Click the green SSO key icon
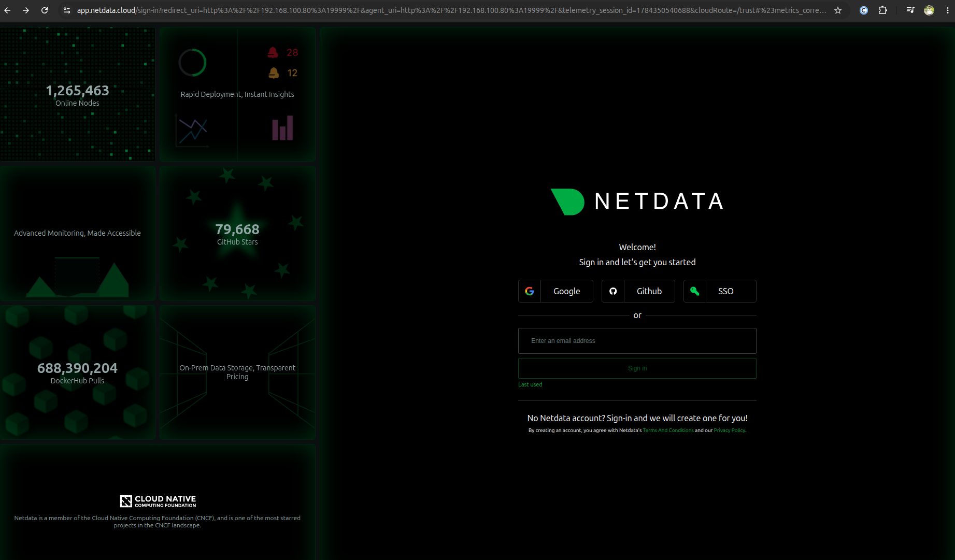Image resolution: width=955 pixels, height=560 pixels. [695, 291]
